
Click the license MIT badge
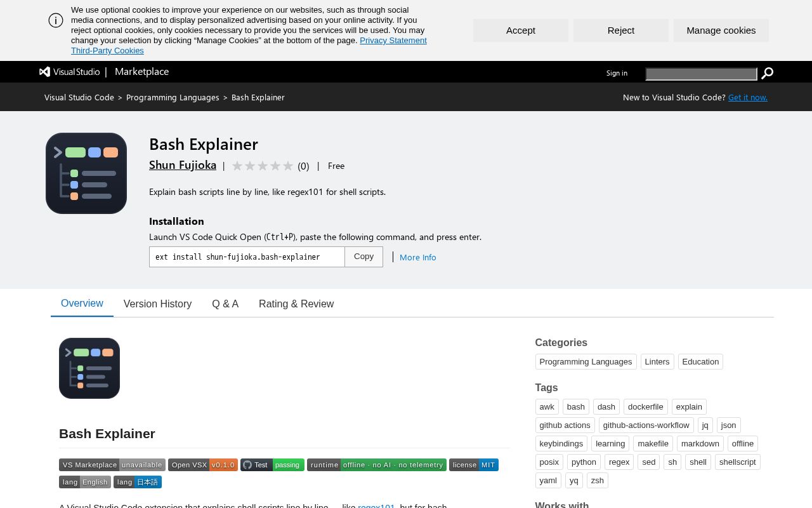474,465
